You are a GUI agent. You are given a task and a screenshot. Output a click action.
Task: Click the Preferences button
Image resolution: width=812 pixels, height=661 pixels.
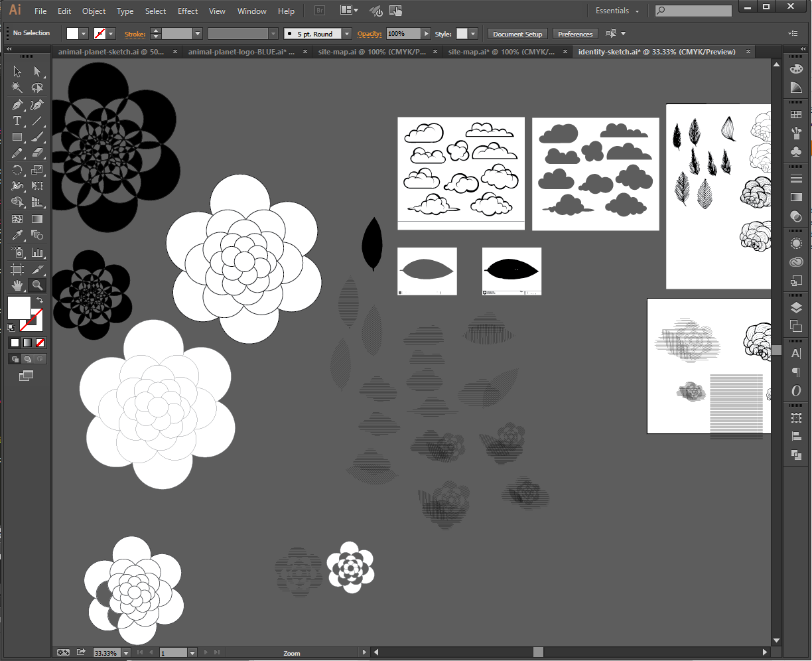[x=575, y=34]
